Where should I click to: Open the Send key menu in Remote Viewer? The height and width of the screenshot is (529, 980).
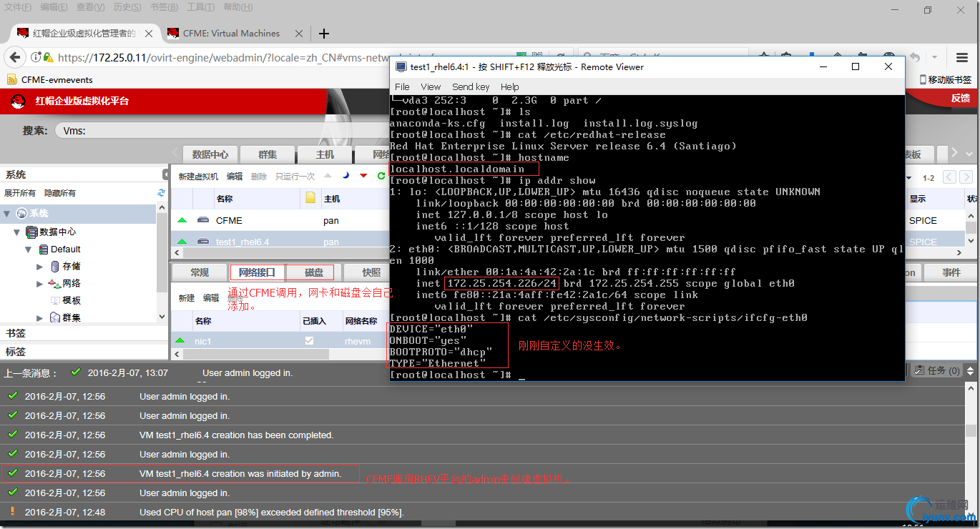[x=471, y=86]
